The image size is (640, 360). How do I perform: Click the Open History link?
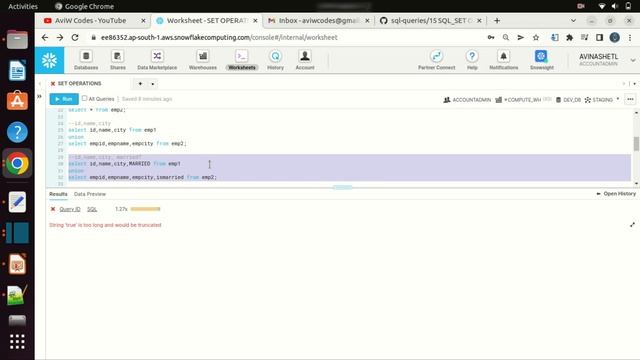tap(616, 194)
